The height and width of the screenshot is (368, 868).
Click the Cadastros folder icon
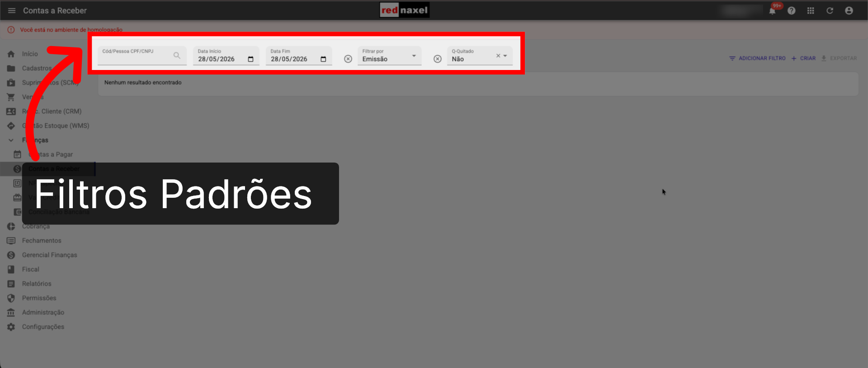(11, 68)
